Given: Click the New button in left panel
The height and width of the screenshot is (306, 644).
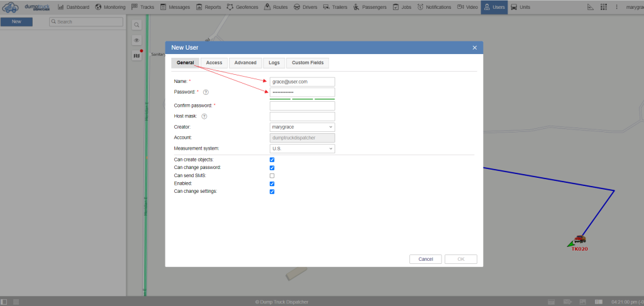Looking at the screenshot, I should click(x=16, y=21).
